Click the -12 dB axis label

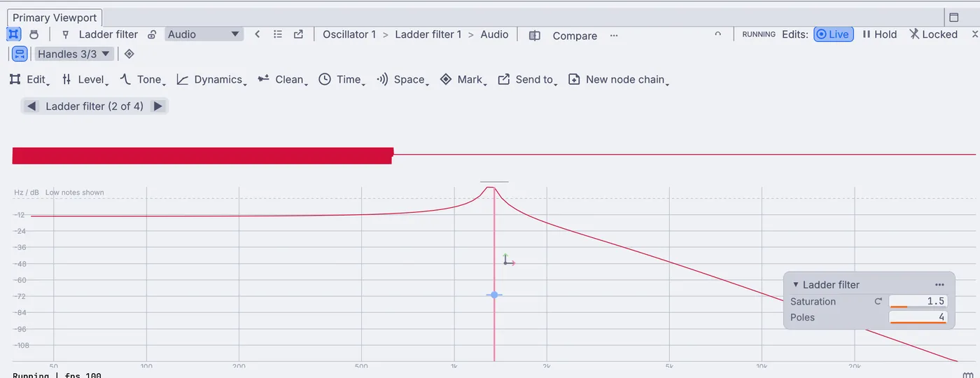pos(20,215)
